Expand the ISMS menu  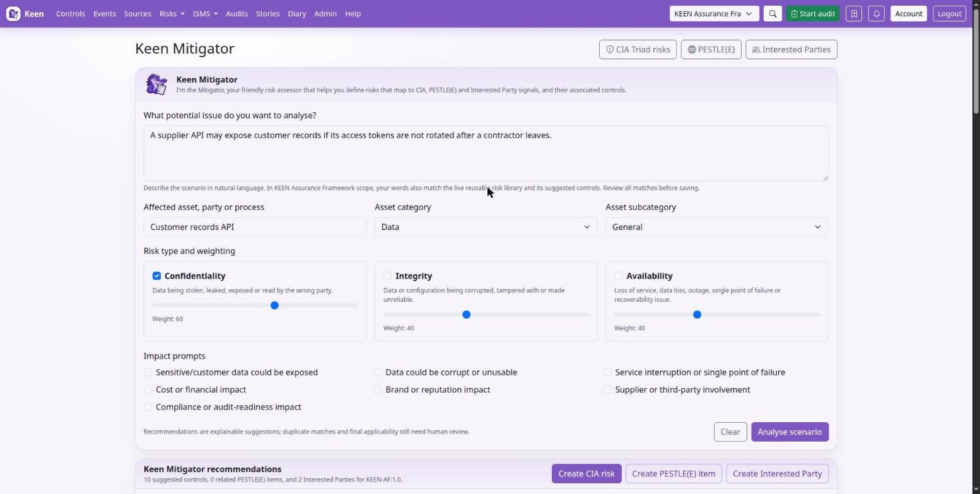click(x=205, y=14)
